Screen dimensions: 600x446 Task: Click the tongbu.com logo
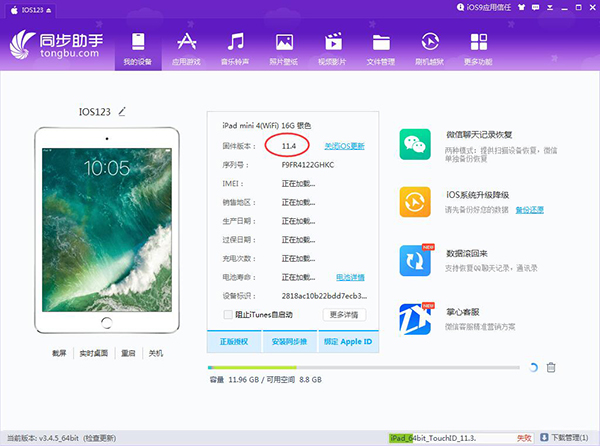[57, 45]
